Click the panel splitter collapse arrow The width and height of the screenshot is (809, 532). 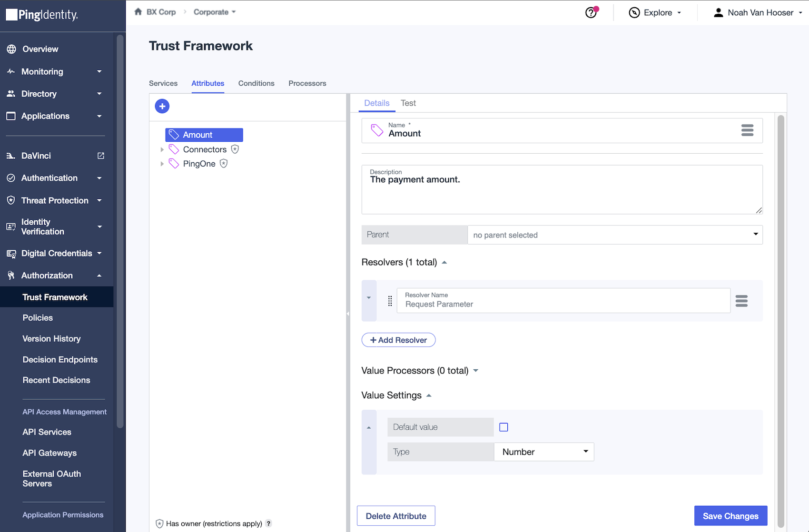[x=348, y=314]
